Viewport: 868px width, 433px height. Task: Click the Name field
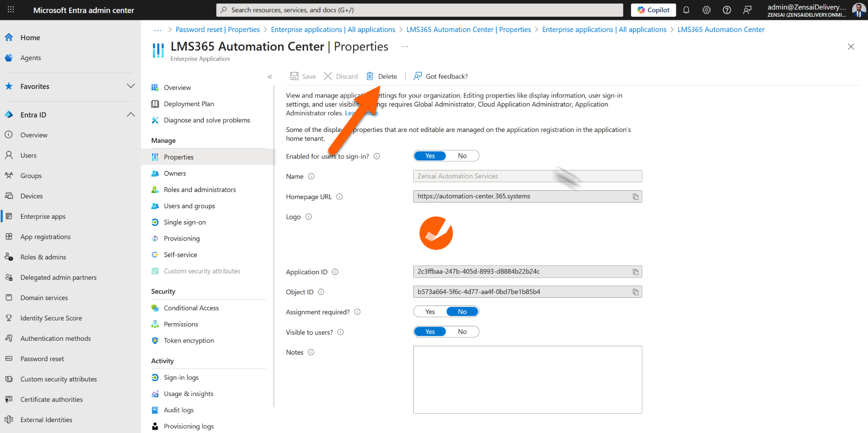tap(527, 176)
